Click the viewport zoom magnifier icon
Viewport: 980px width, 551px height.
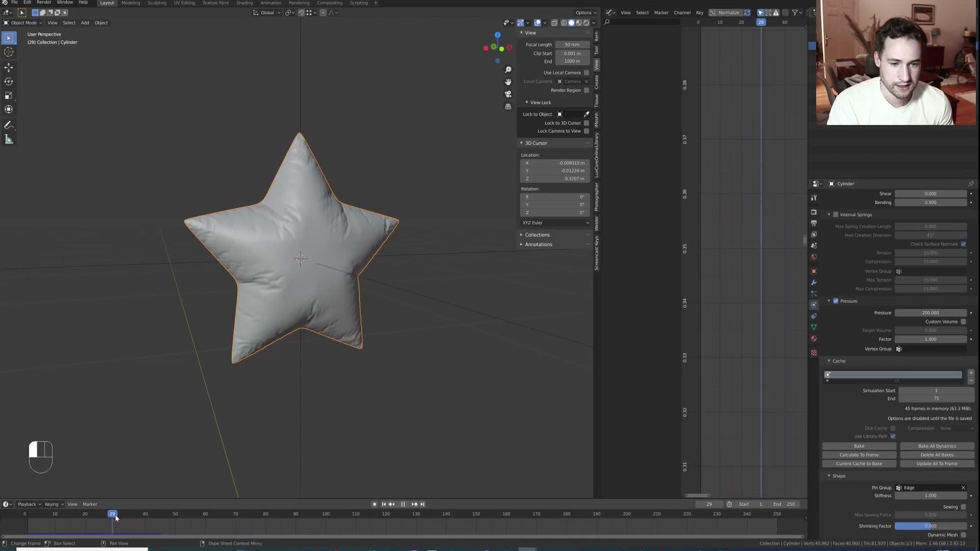point(508,70)
